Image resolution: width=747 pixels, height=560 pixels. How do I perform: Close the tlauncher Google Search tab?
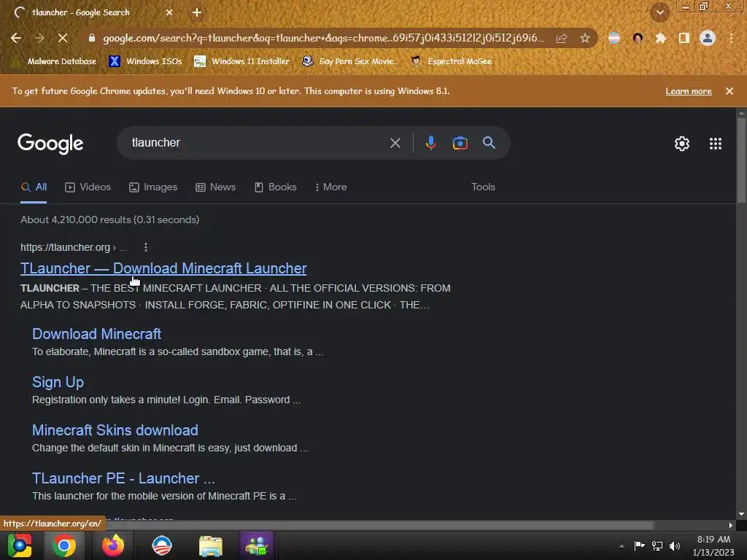[169, 12]
